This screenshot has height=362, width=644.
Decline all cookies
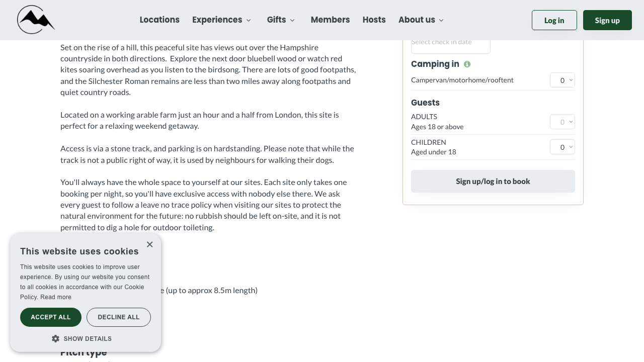(x=119, y=317)
